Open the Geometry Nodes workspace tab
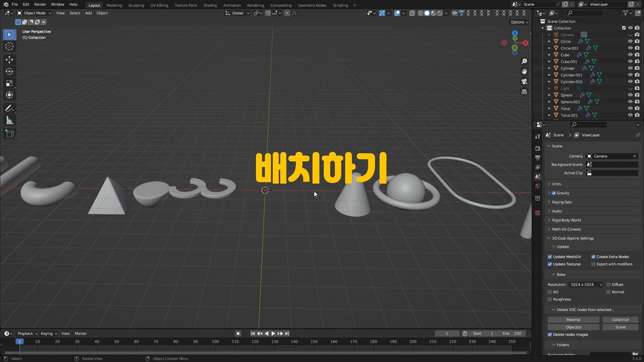Image resolution: width=644 pixels, height=362 pixels. click(312, 5)
